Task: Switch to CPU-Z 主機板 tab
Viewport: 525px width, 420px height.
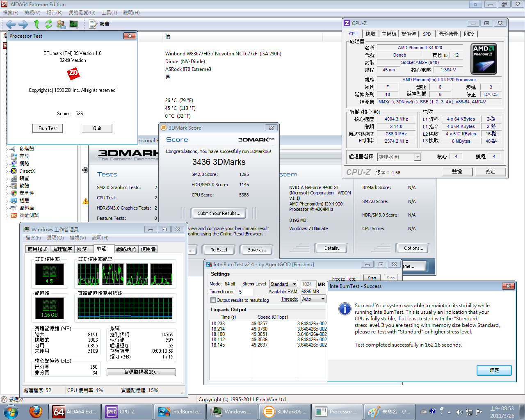Action: [x=389, y=34]
